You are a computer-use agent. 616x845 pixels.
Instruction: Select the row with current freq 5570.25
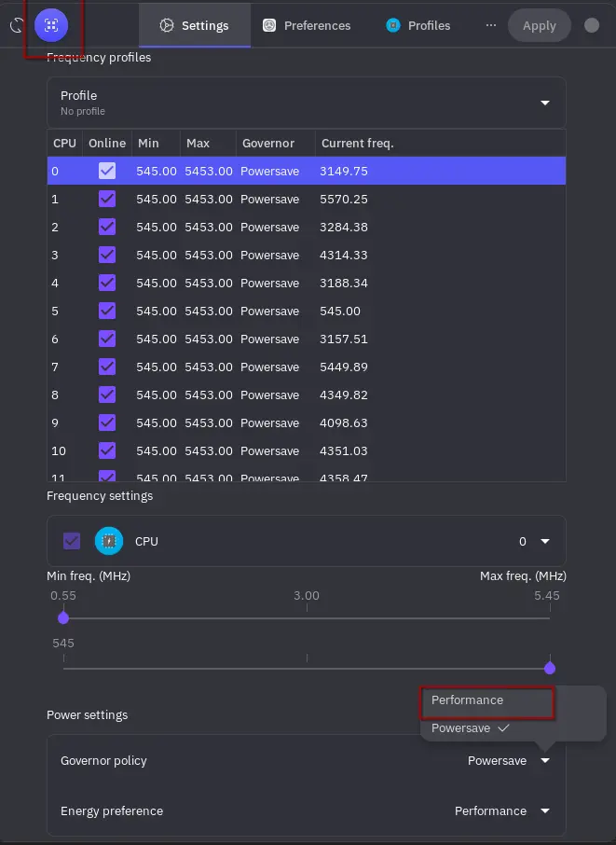tap(307, 199)
